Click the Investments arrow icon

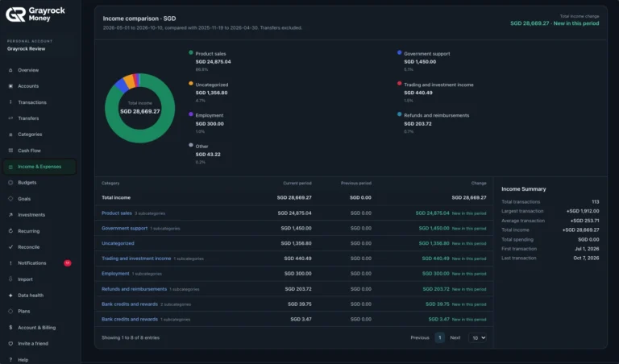click(10, 215)
